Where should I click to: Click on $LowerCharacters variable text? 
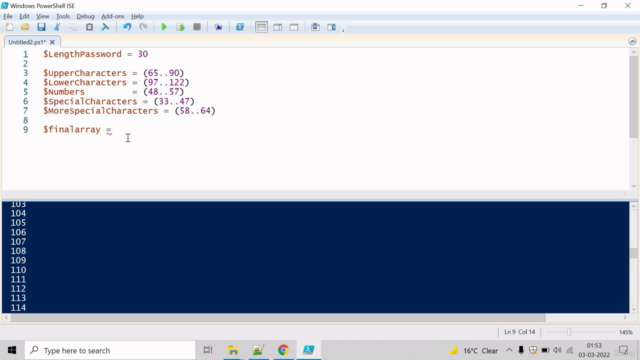tap(85, 82)
